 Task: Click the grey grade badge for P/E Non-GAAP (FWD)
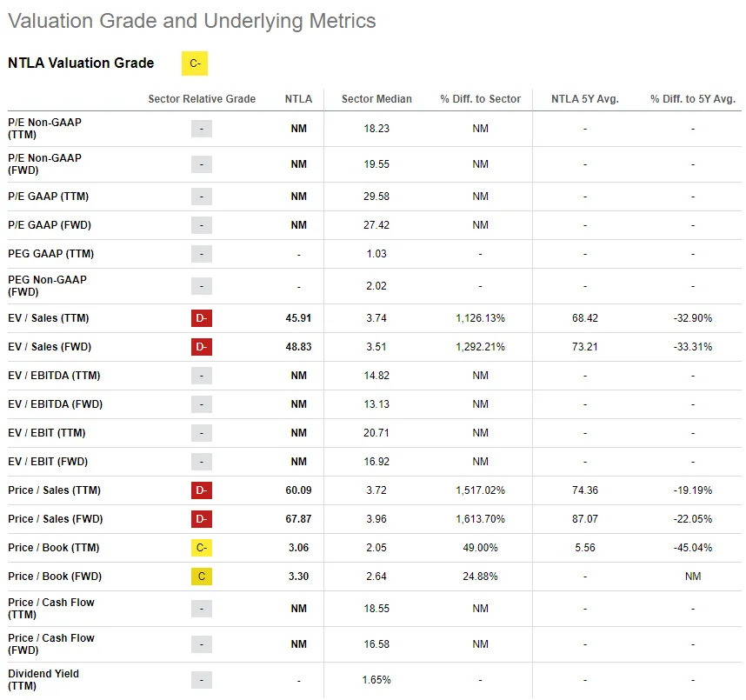click(x=202, y=164)
